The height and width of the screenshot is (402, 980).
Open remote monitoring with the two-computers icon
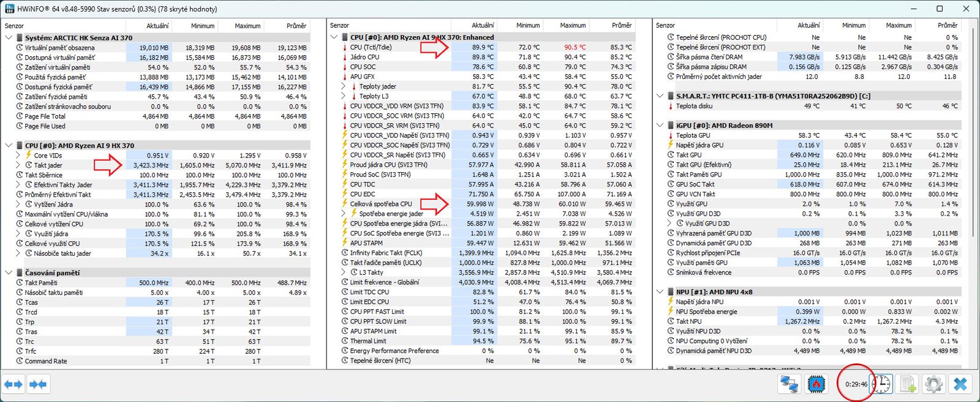click(789, 384)
